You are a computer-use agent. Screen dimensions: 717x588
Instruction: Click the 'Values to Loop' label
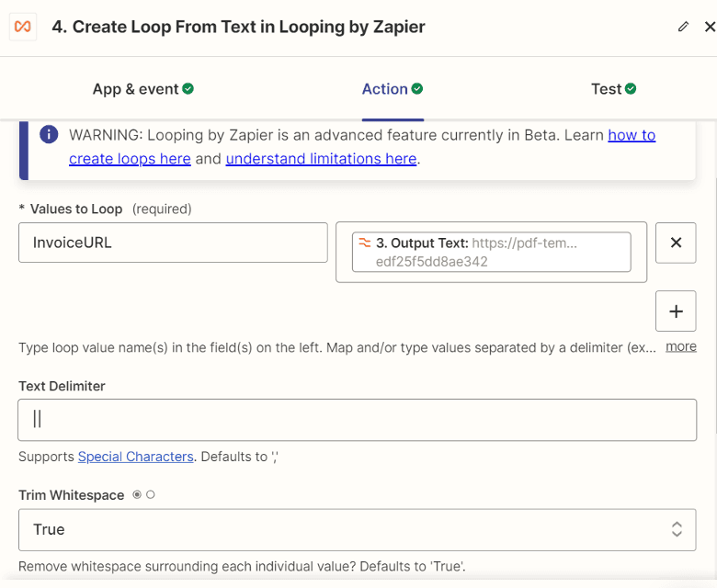(76, 209)
